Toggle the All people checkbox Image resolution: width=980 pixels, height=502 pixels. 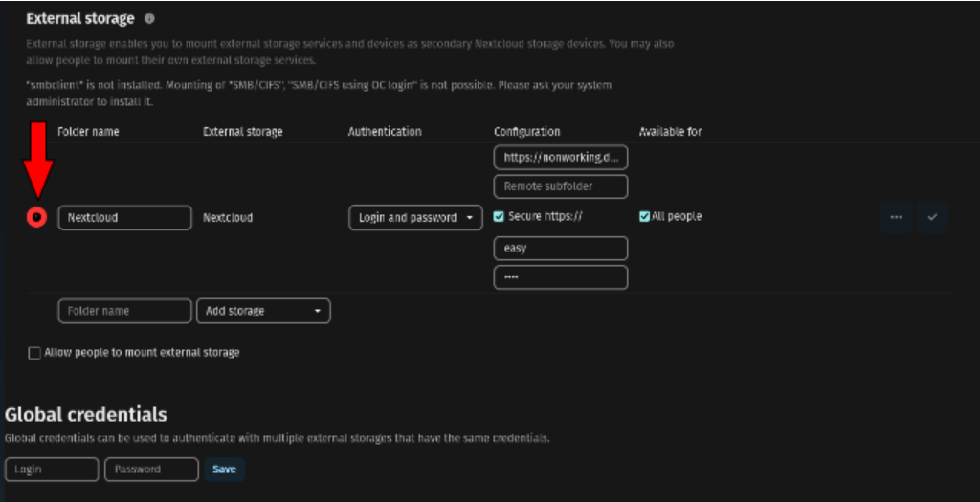tap(644, 217)
